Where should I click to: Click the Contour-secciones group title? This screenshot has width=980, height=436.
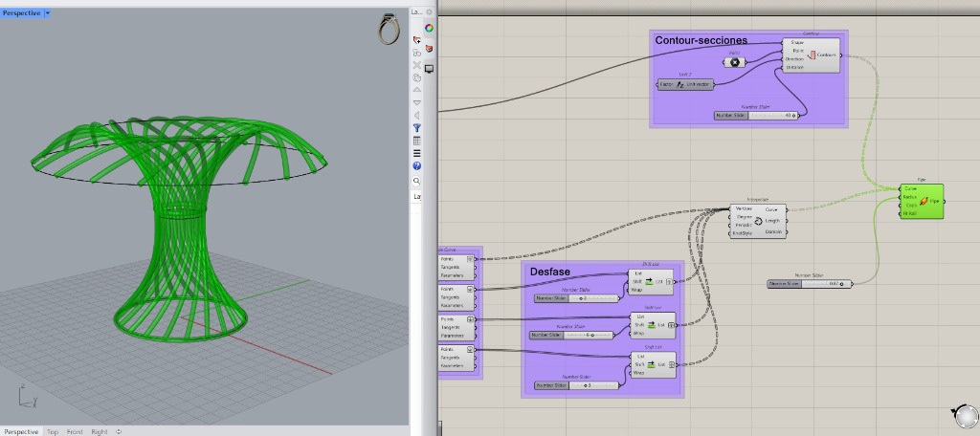(702, 40)
